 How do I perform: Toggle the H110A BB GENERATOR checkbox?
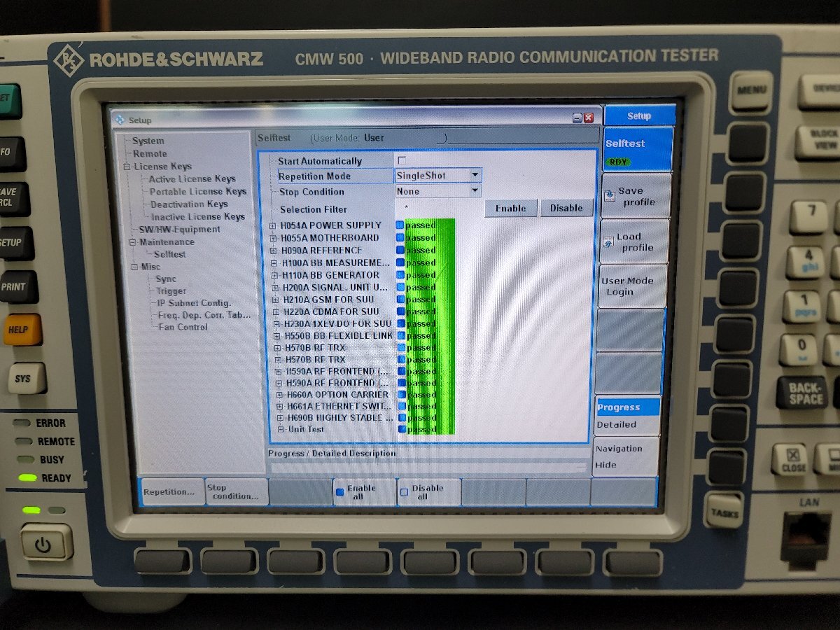pos(401,275)
